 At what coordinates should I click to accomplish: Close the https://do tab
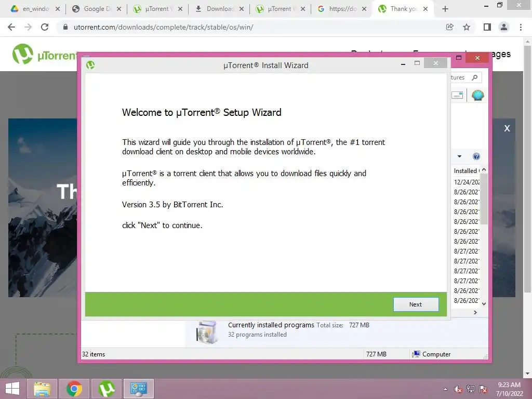click(x=364, y=9)
